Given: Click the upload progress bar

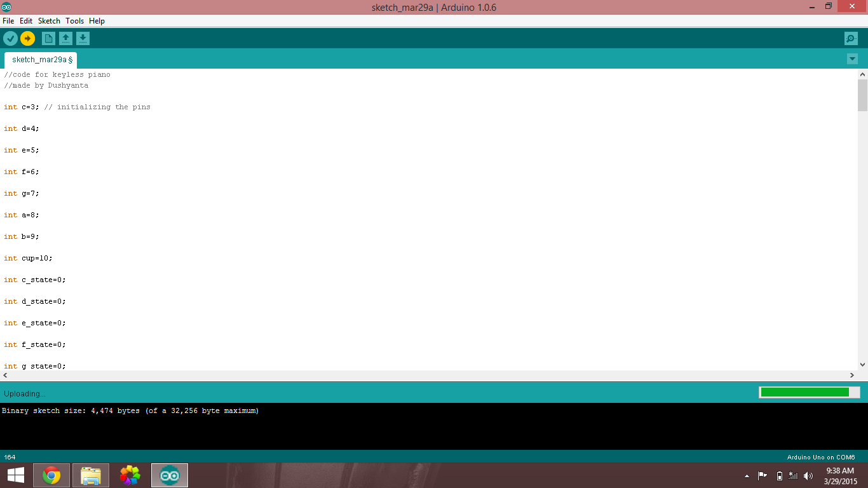Looking at the screenshot, I should tap(809, 392).
